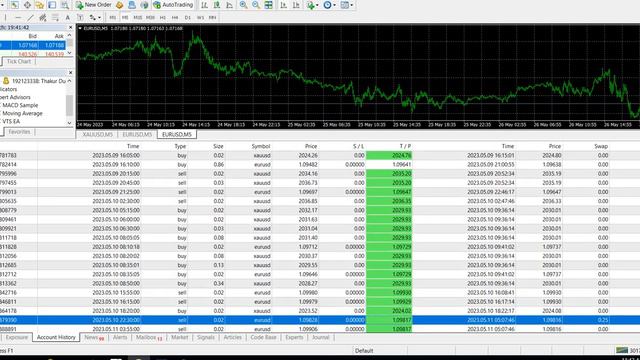This screenshot has height=360, width=640.
Task: Open the Tick Chart tab
Action: point(19,61)
